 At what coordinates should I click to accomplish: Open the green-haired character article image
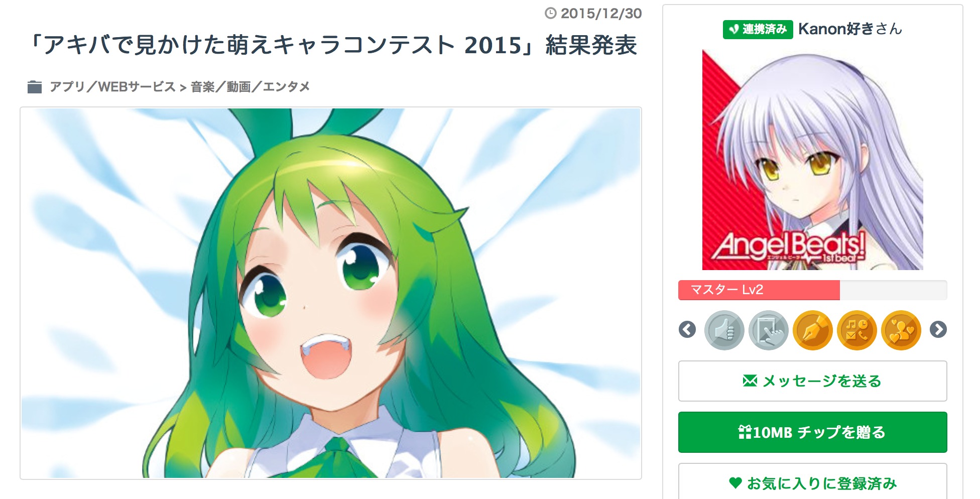pyautogui.click(x=331, y=293)
